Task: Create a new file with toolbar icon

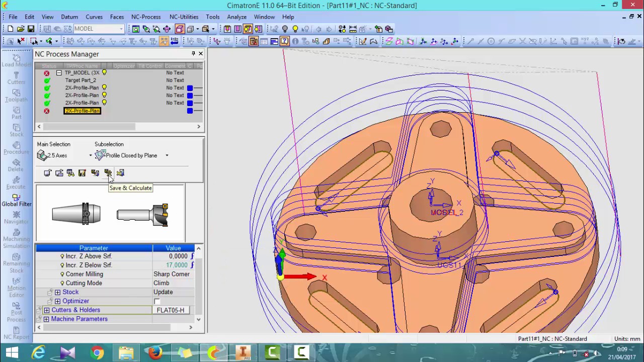Action: click(11, 29)
